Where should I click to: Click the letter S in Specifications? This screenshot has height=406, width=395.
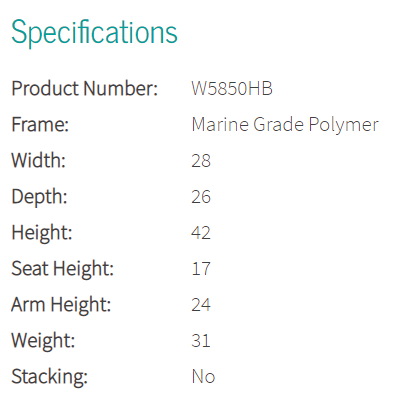(19, 32)
